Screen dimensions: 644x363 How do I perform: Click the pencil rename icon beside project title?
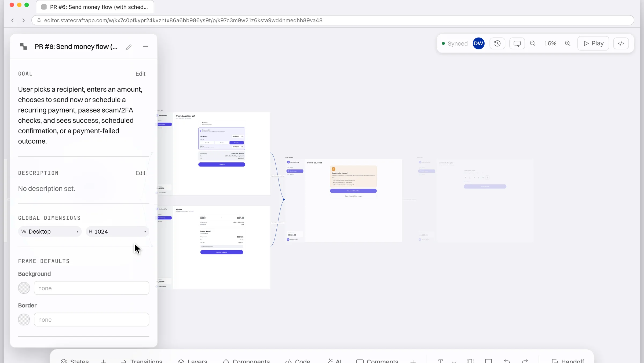129,47
